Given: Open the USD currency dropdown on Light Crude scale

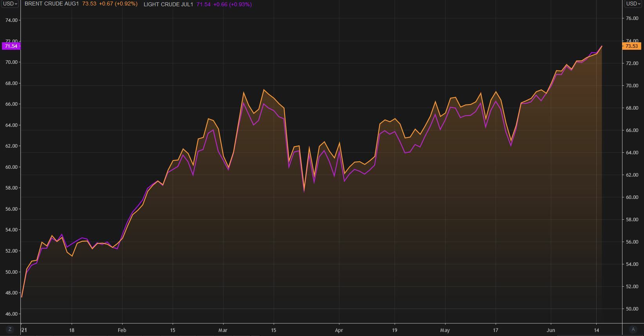Looking at the screenshot, I should pos(10,4).
